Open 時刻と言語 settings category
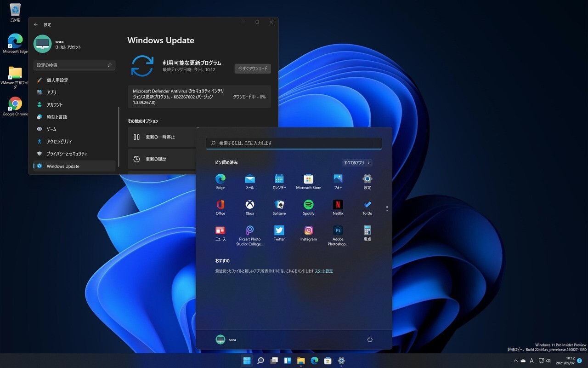 74,117
